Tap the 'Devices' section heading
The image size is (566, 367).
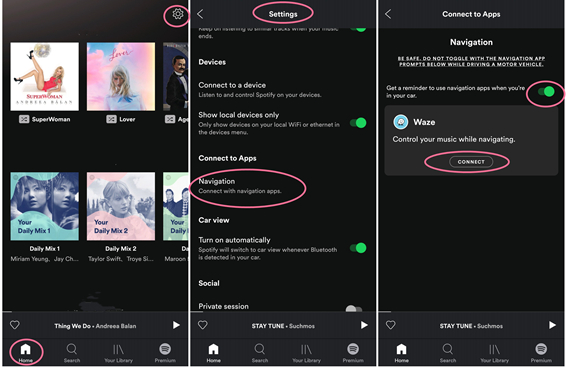tap(212, 62)
